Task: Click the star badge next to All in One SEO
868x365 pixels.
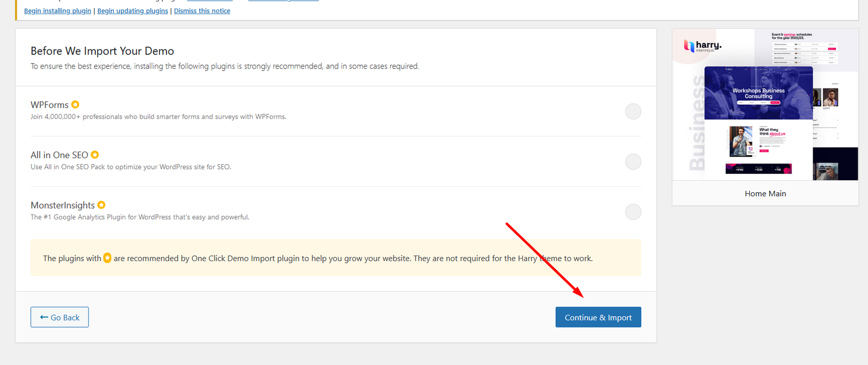Action: 95,155
